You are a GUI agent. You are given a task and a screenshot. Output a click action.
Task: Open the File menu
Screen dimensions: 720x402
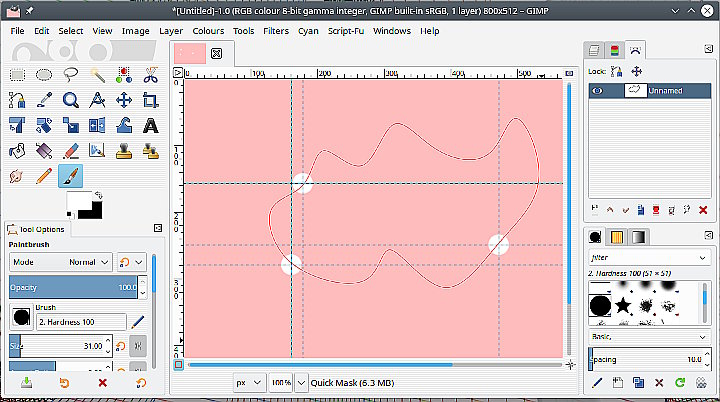(x=17, y=31)
